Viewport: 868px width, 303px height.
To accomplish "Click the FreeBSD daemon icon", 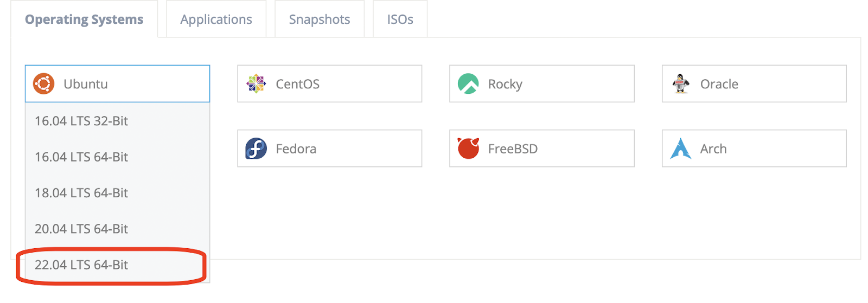I will pyautogui.click(x=468, y=149).
